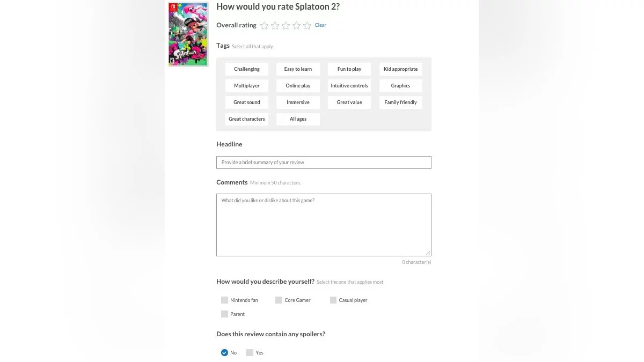Select the third rating star
The width and height of the screenshot is (644, 362).
coord(286,25)
